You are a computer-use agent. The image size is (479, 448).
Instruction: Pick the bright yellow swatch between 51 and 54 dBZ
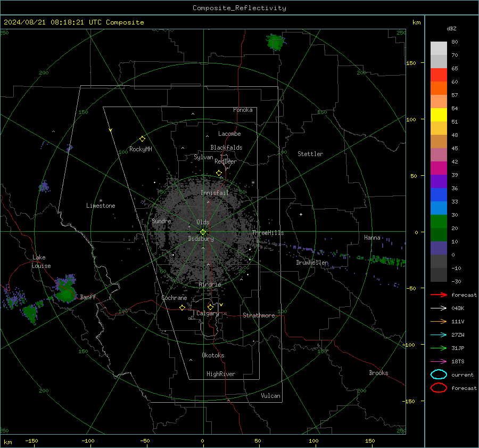[x=439, y=115]
